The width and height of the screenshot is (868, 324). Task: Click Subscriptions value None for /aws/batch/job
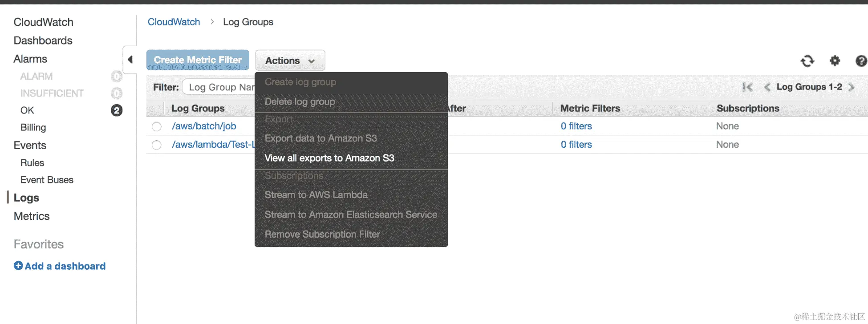pos(727,126)
